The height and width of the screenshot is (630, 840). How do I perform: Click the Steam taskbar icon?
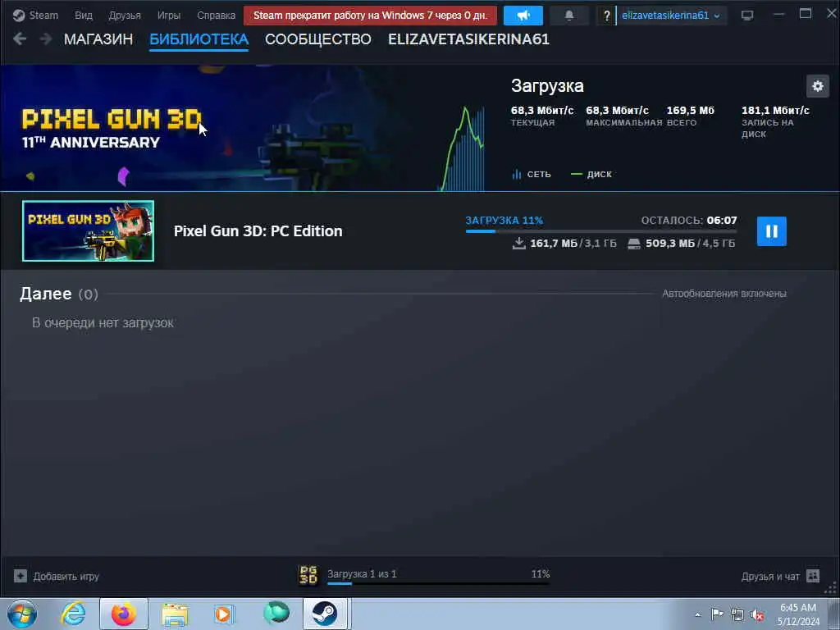coord(326,614)
